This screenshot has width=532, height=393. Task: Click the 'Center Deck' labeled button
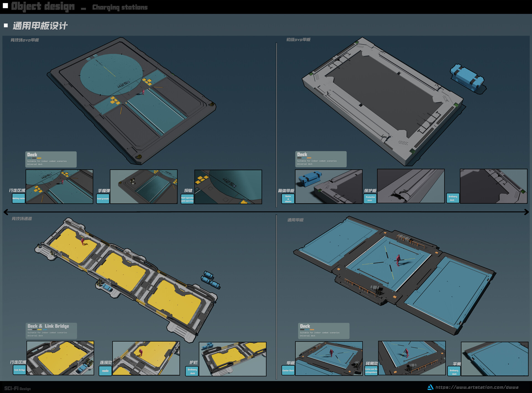288,371
